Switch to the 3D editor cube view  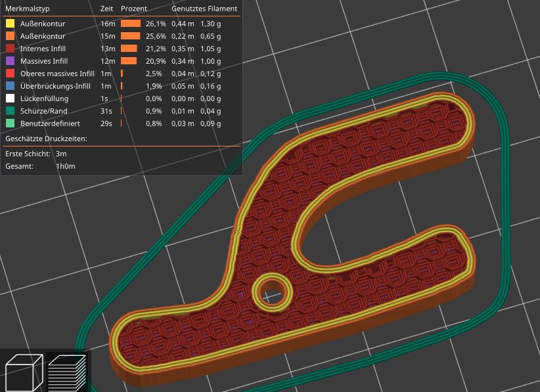click(24, 373)
